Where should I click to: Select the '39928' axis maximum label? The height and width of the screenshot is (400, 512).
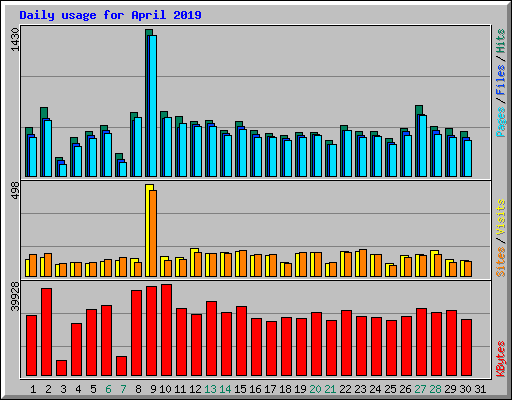(15, 296)
